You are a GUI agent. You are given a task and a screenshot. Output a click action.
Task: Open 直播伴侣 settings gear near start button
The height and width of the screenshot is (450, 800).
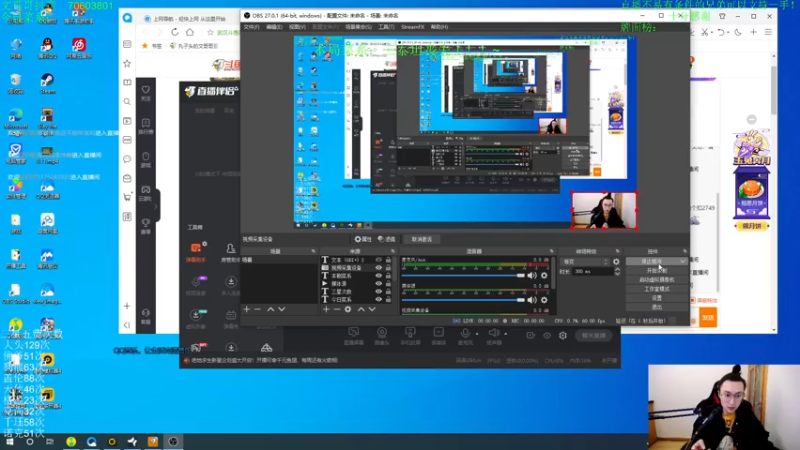[x=563, y=336]
